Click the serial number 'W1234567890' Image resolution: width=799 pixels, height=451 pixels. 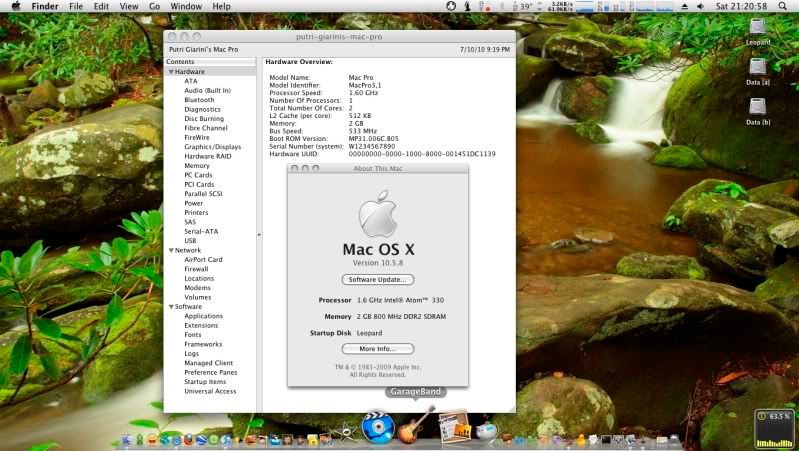[371, 146]
